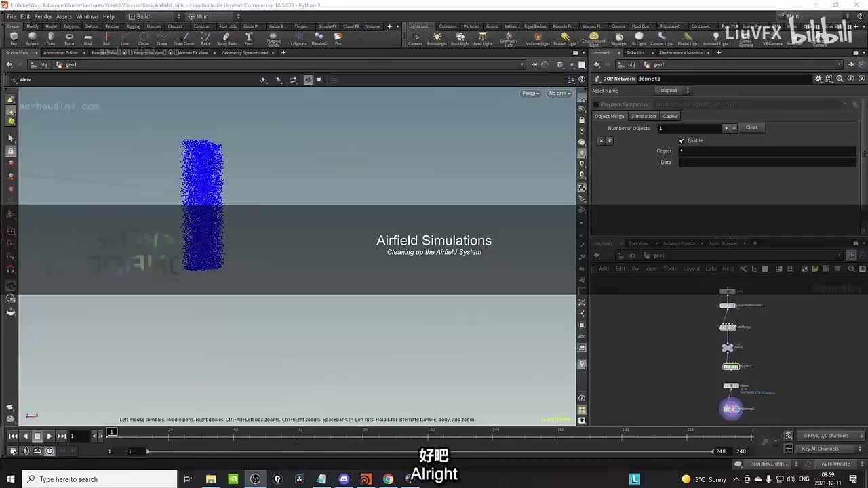Add a Portal Light from the shelf
868x488 pixels.
(x=688, y=39)
